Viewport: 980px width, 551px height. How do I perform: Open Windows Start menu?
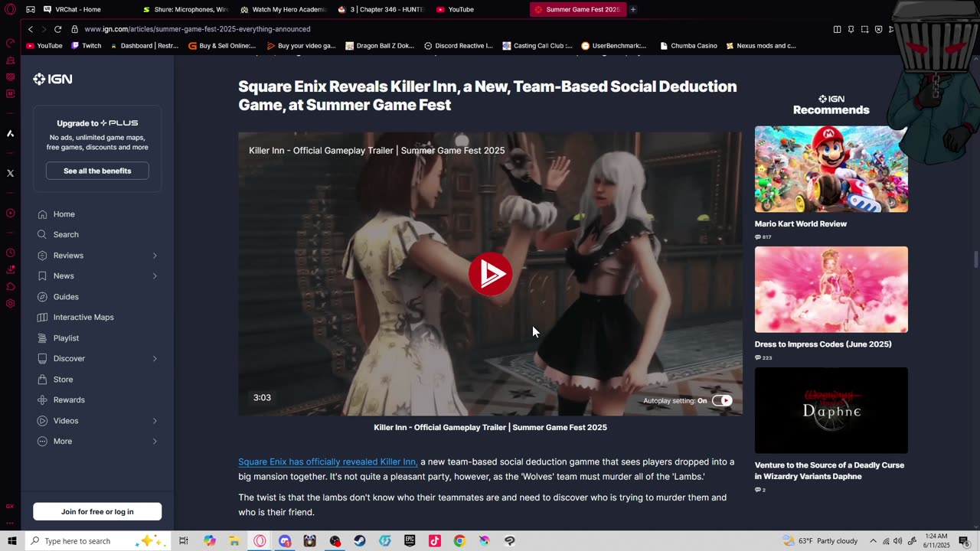(11, 541)
